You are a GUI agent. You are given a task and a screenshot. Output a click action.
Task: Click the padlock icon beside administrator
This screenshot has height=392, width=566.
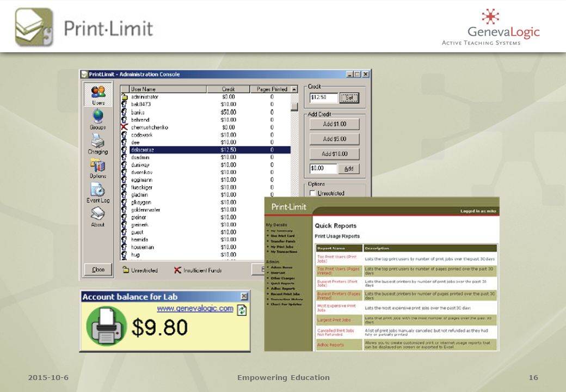(125, 97)
